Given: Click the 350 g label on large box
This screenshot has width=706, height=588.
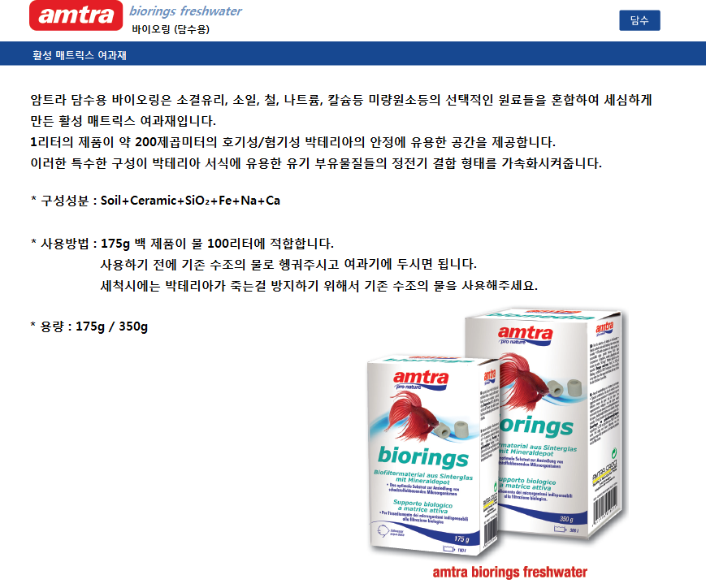Looking at the screenshot, I should (x=566, y=519).
